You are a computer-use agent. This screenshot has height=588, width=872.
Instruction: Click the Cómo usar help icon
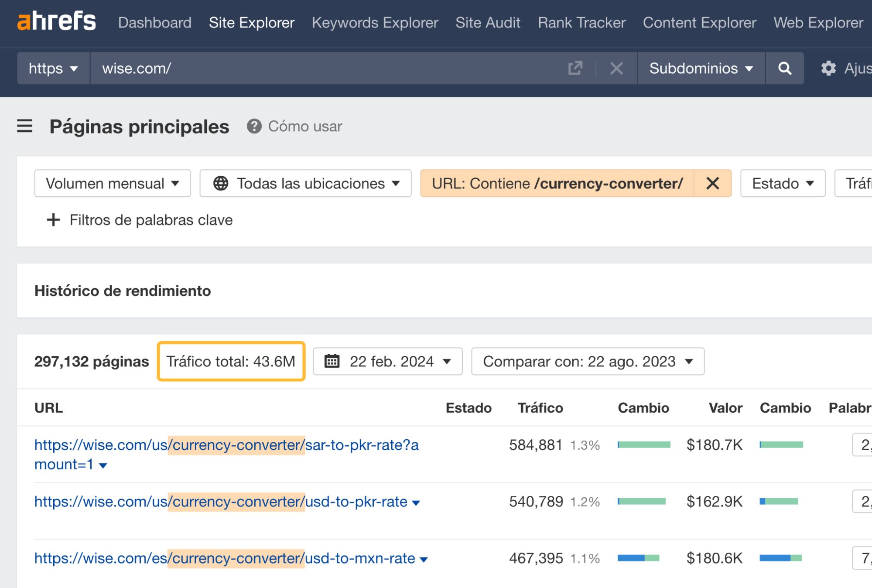point(254,126)
